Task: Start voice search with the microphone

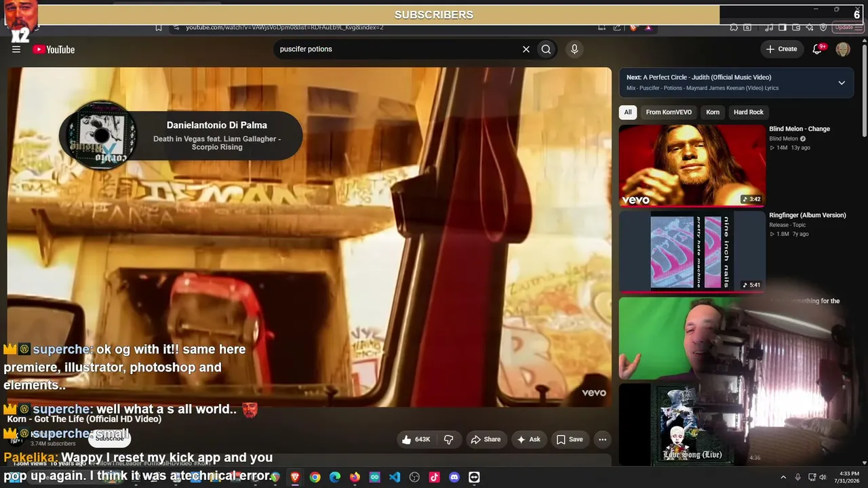Action: tap(574, 49)
